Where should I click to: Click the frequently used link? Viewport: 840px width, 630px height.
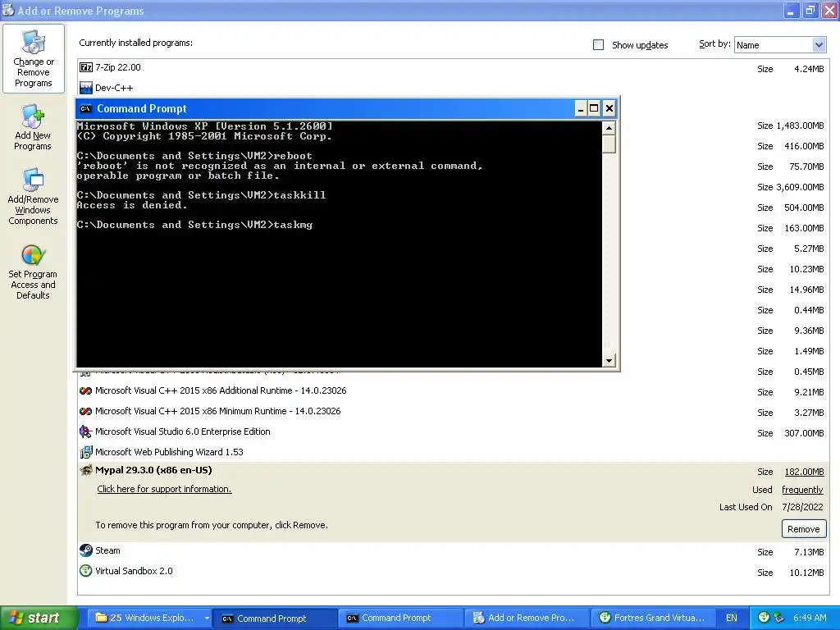(802, 490)
